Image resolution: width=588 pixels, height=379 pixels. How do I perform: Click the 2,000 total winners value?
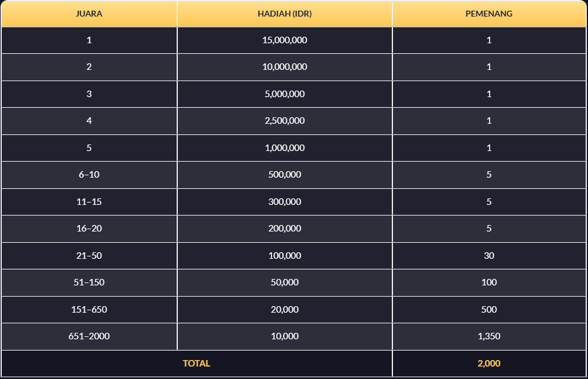pyautogui.click(x=489, y=364)
